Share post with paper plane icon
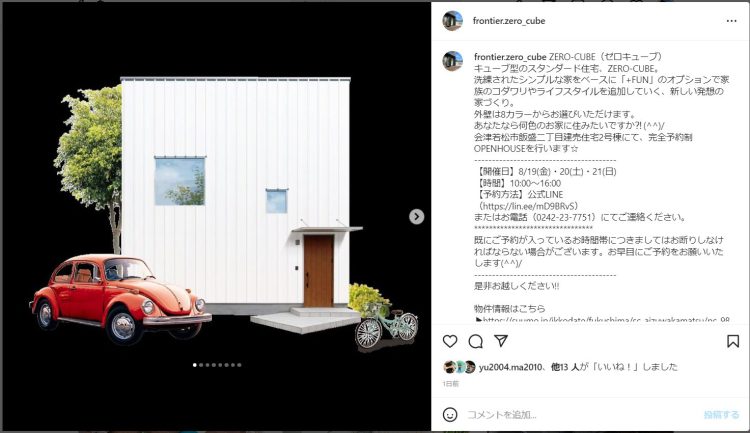Image resolution: width=750 pixels, height=433 pixels. (501, 341)
